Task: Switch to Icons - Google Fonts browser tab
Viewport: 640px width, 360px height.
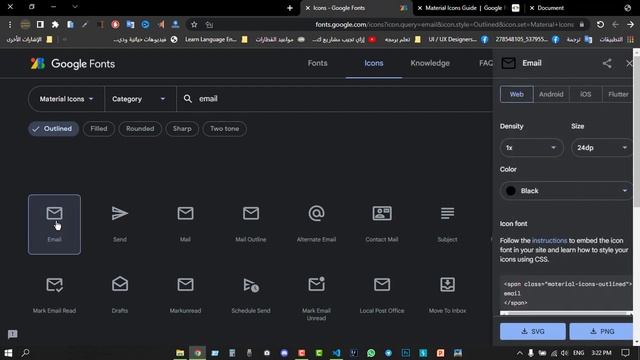Action: (x=356, y=8)
